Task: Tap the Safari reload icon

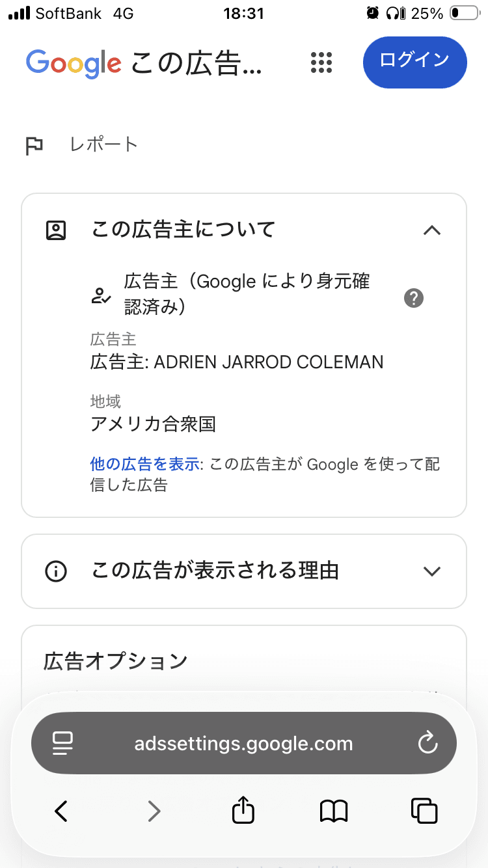Action: pyautogui.click(x=427, y=743)
